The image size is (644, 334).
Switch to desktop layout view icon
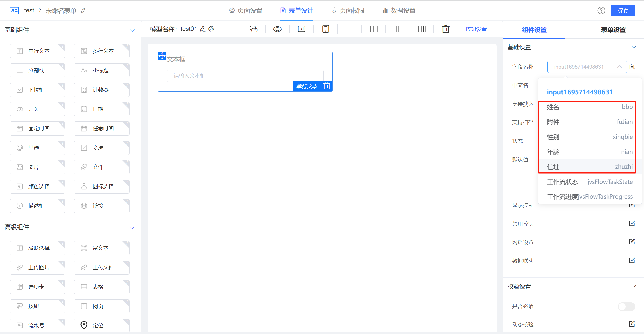click(x=301, y=29)
